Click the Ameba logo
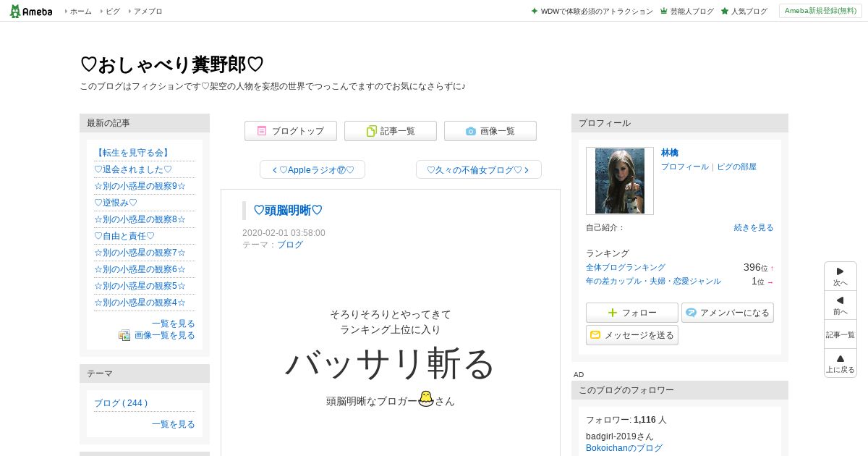 coord(31,11)
